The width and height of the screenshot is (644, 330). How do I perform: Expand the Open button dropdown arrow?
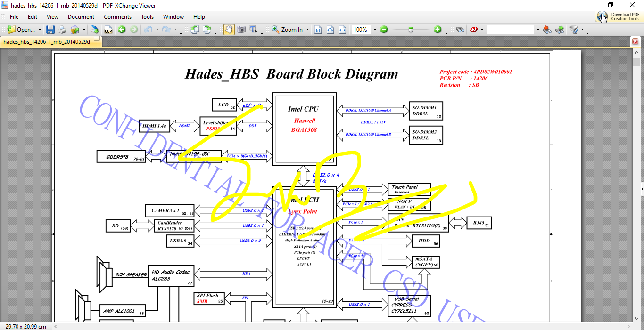40,30
